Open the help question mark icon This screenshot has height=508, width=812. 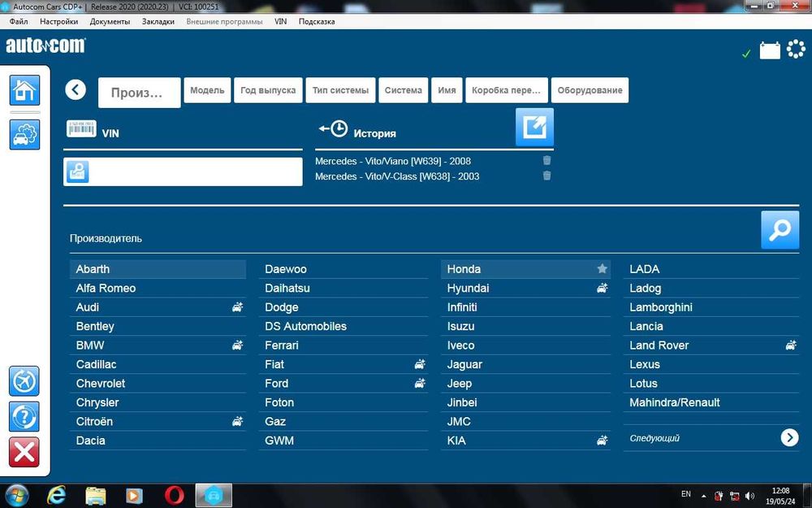[x=24, y=416]
